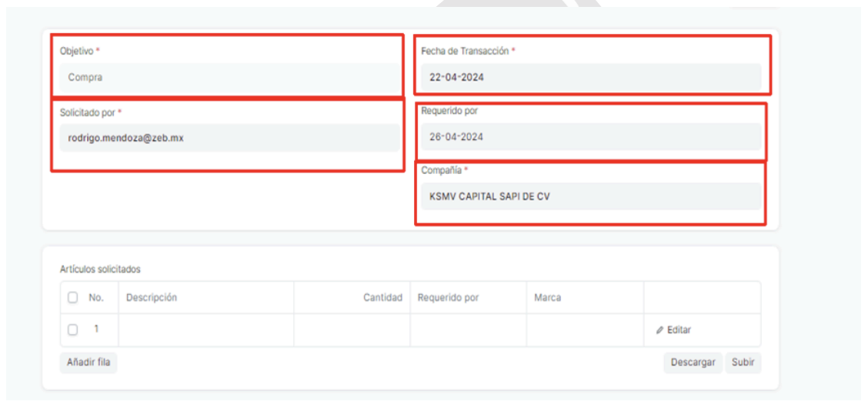The height and width of the screenshot is (408, 868).
Task: Click the Marca column header
Action: pos(548,298)
